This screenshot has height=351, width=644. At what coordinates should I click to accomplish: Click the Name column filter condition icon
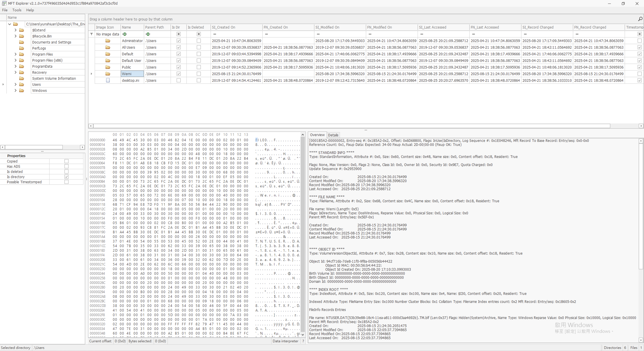[125, 34]
